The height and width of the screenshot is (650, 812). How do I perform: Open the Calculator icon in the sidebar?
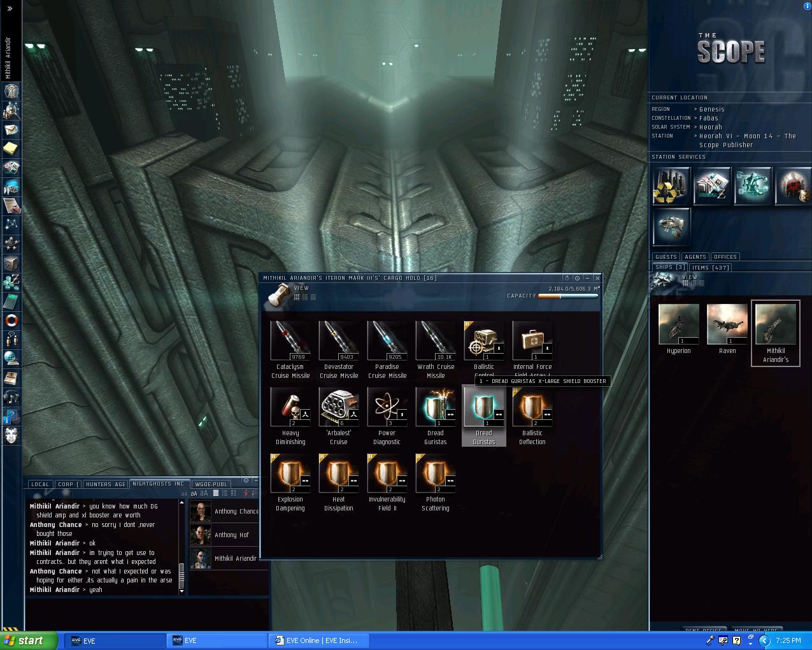coord(11,301)
